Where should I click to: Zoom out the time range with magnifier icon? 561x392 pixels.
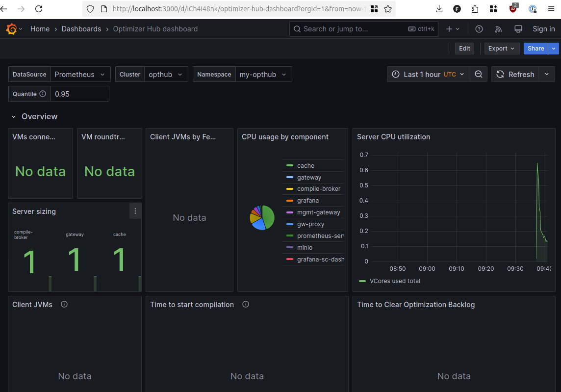click(478, 74)
